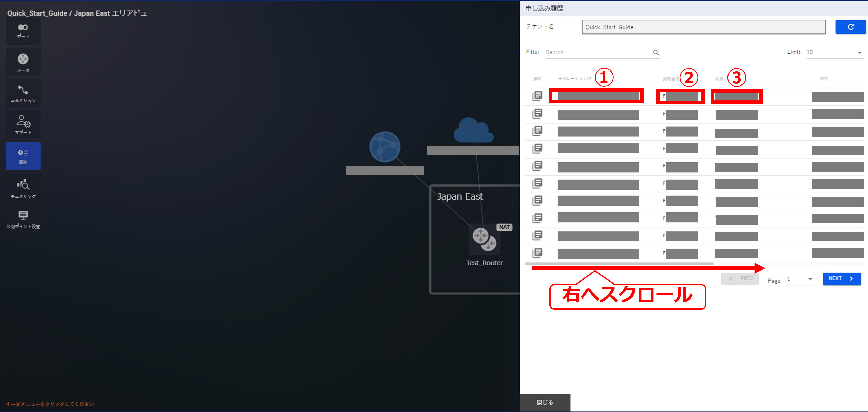The width and height of the screenshot is (868, 412).
Task: Expand the Limit dropdown showing 10
Action: (x=835, y=53)
